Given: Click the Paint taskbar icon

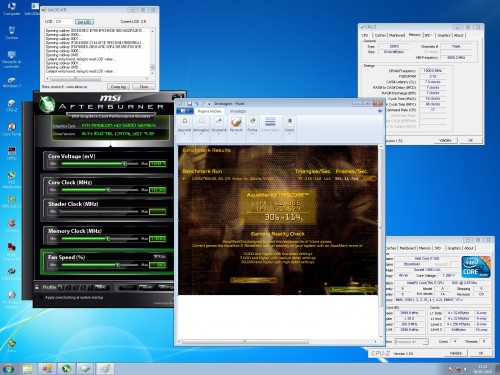Looking at the screenshot, I should tap(105, 369).
